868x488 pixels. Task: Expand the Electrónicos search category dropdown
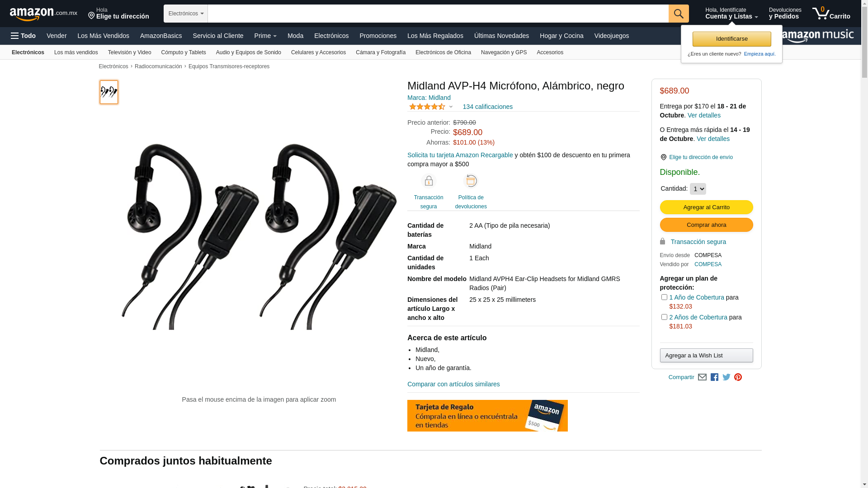point(186,14)
